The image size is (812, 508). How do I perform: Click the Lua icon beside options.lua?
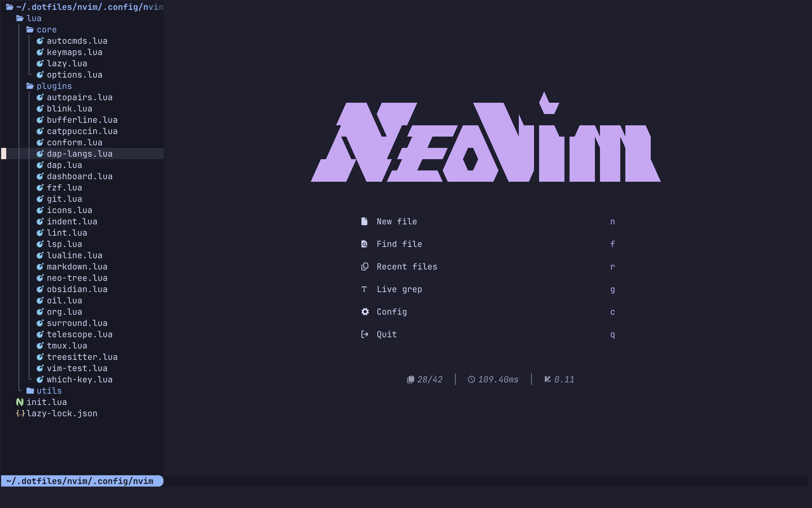click(x=40, y=75)
